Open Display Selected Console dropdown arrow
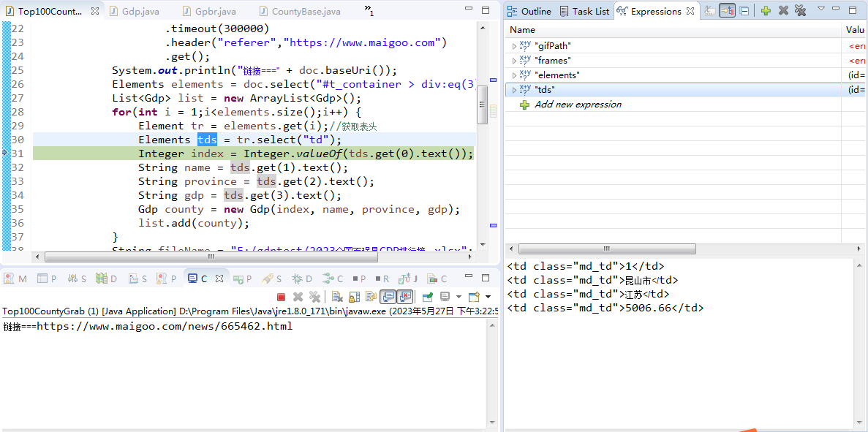 (x=458, y=297)
